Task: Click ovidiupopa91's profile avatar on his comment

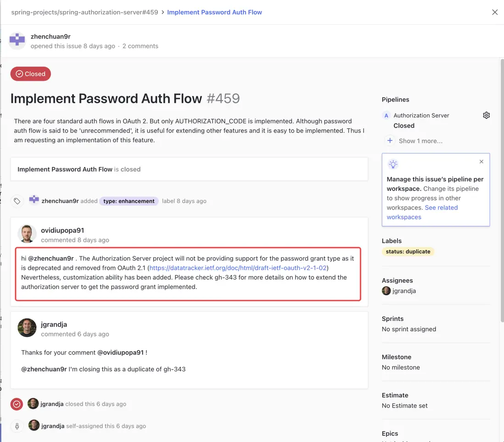Action: pyautogui.click(x=27, y=234)
